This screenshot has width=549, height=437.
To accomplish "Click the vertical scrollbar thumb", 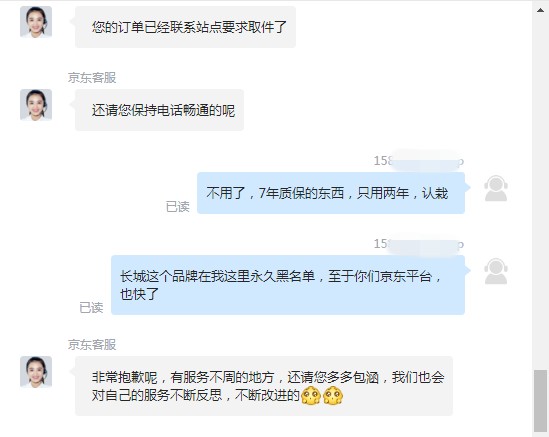I will [x=540, y=401].
